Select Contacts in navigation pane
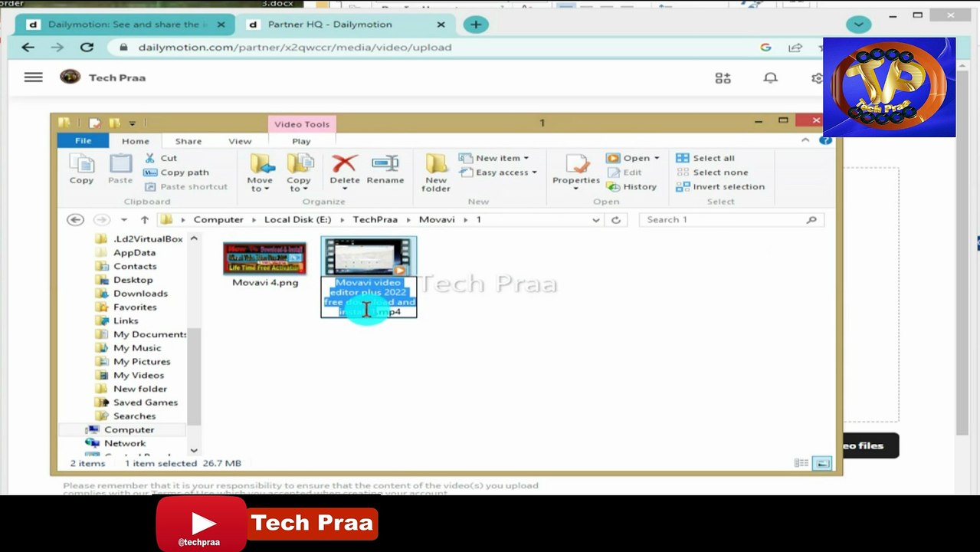This screenshot has width=980, height=552. (135, 266)
